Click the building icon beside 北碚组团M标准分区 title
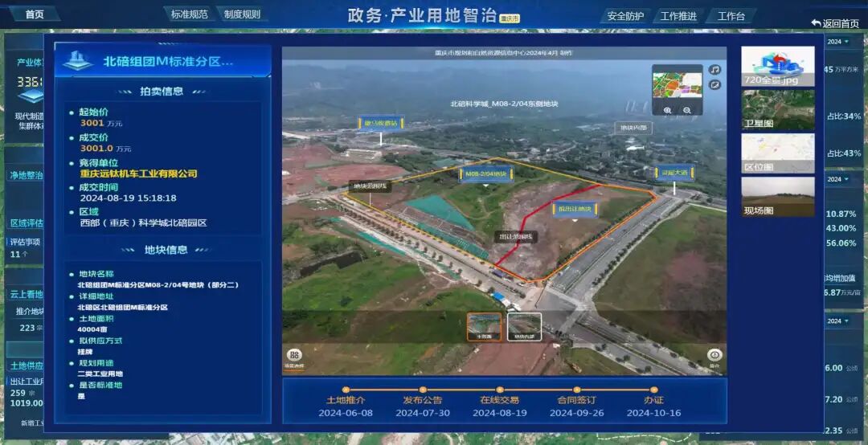 pyautogui.click(x=77, y=60)
